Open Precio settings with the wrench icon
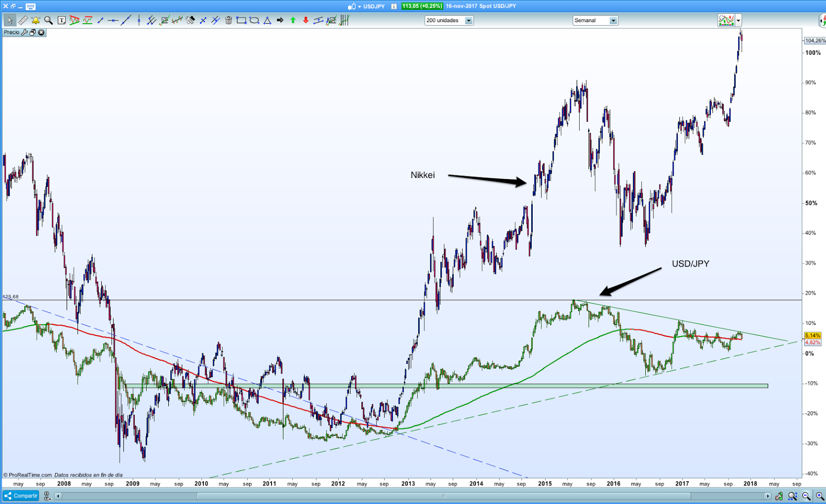 tap(24, 32)
